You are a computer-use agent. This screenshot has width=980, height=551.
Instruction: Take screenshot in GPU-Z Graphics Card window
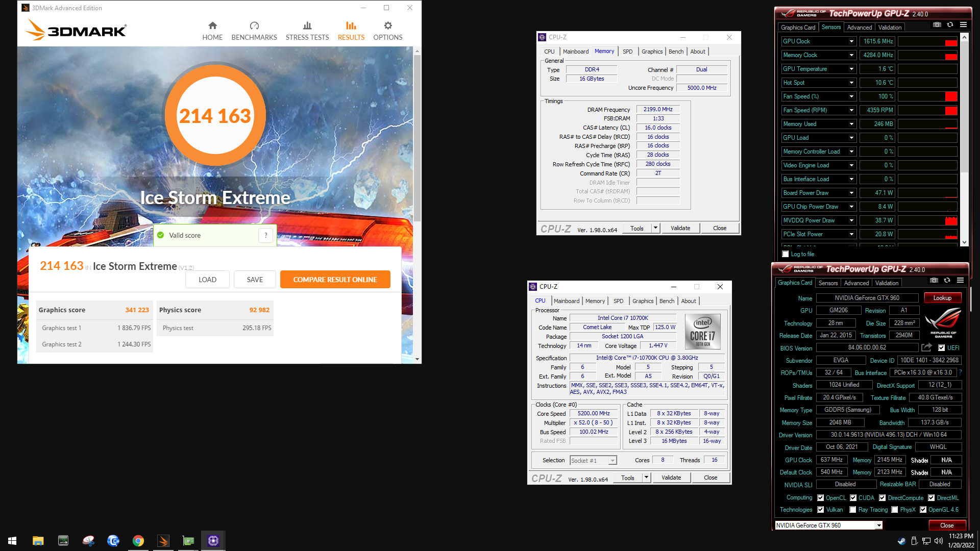point(934,280)
